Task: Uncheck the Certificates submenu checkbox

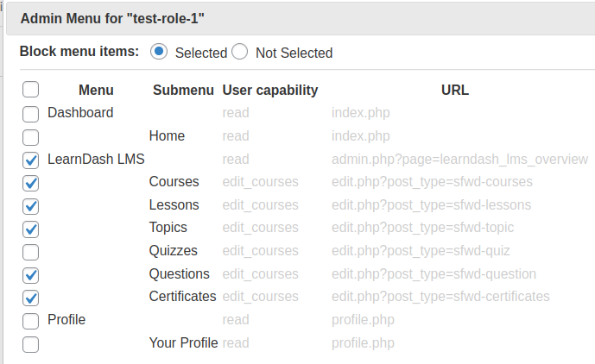Action: (31, 298)
